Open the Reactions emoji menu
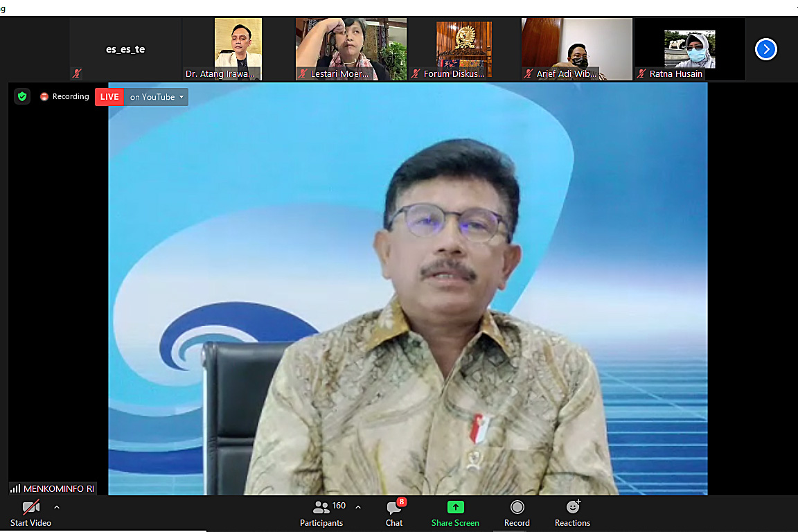798x532 pixels. [572, 513]
